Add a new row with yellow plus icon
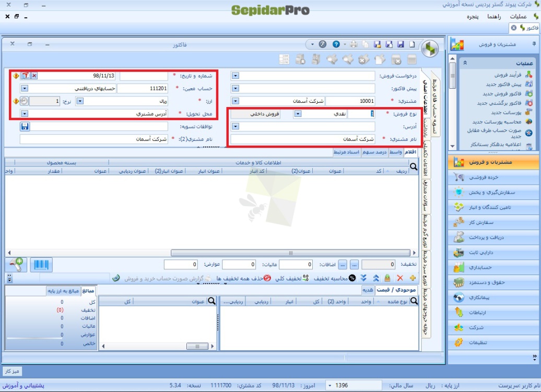Viewport: 541px width, 392px height. (x=413, y=278)
